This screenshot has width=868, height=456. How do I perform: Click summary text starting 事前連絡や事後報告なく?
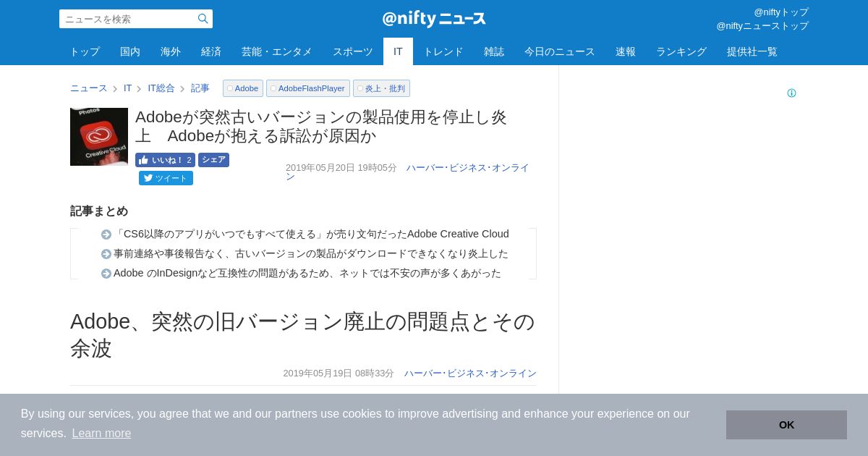coord(311,253)
